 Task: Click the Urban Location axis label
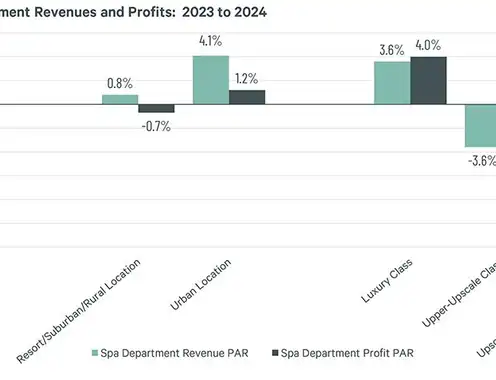pos(201,284)
